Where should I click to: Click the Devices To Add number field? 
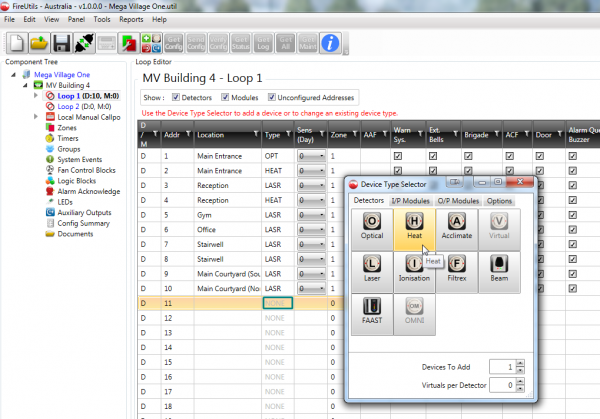click(x=498, y=368)
